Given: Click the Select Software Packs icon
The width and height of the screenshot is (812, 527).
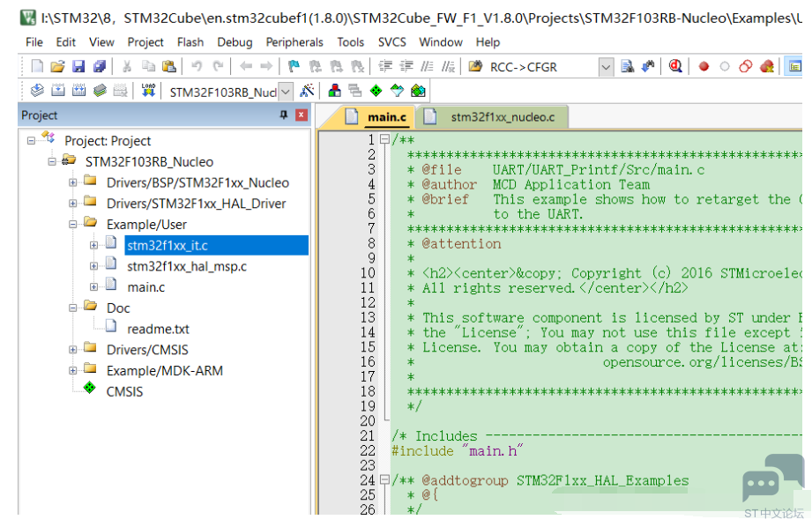Looking at the screenshot, I should point(397,91).
